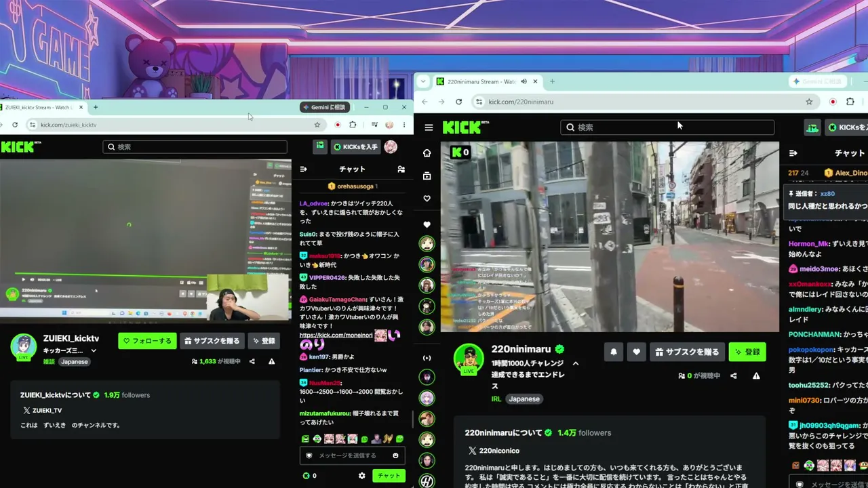Open chat settings gear in ZUIEKI chat
Screen dimensions: 868x488
pyautogui.click(x=361, y=476)
